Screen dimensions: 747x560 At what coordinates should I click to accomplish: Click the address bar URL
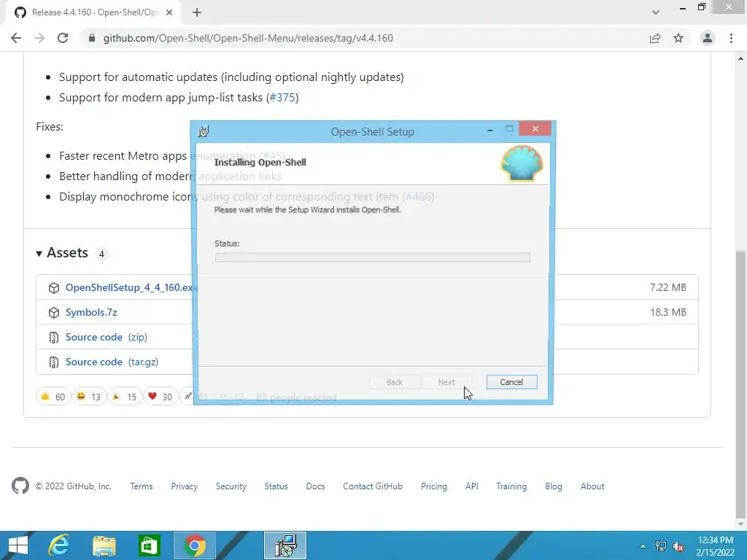click(248, 38)
